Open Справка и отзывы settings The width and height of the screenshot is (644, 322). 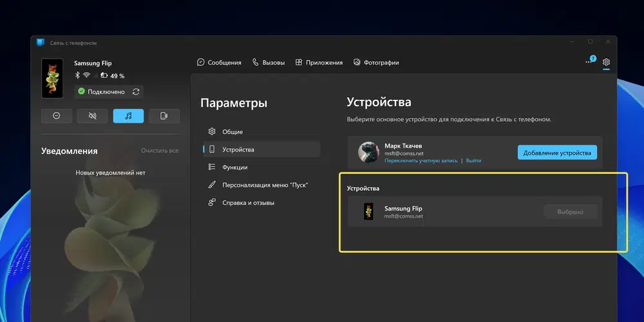pos(261,202)
